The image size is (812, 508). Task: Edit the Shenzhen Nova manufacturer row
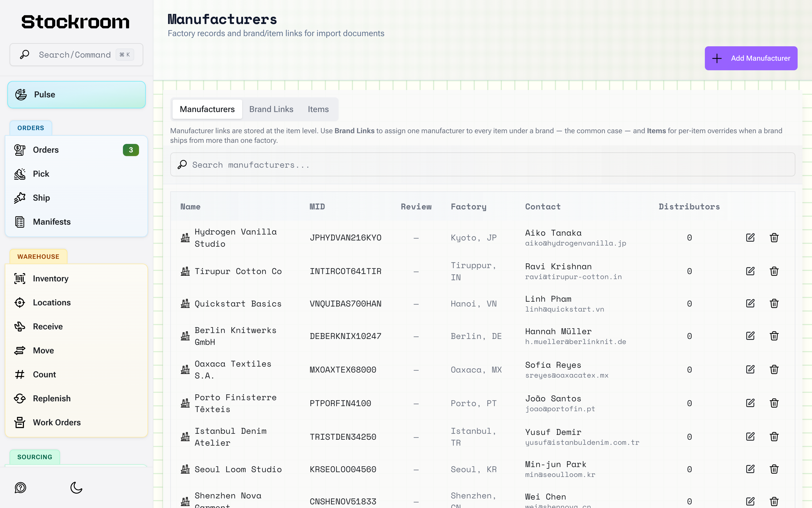(x=750, y=502)
